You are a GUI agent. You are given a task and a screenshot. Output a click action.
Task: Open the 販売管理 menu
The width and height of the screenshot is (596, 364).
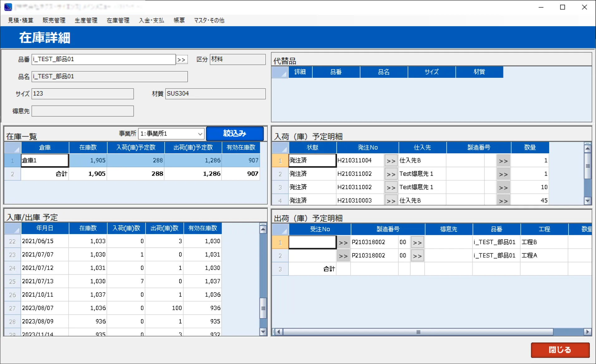(x=54, y=20)
